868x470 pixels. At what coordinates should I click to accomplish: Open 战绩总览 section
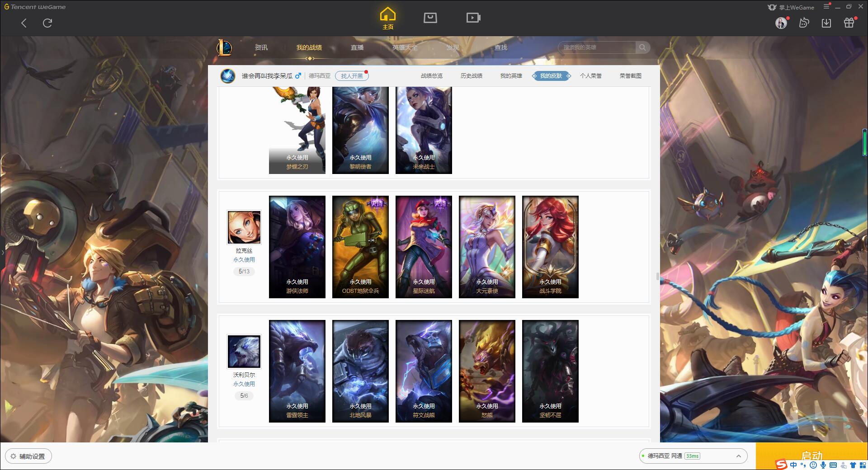coord(432,76)
